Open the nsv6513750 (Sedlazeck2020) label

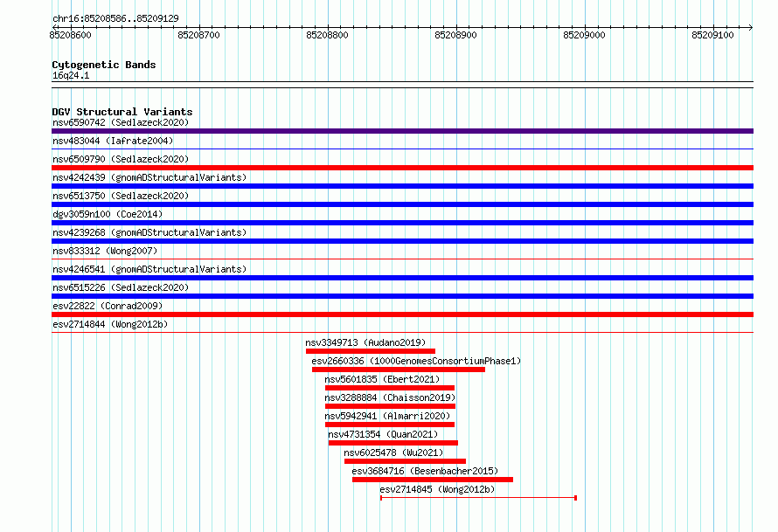[121, 196]
